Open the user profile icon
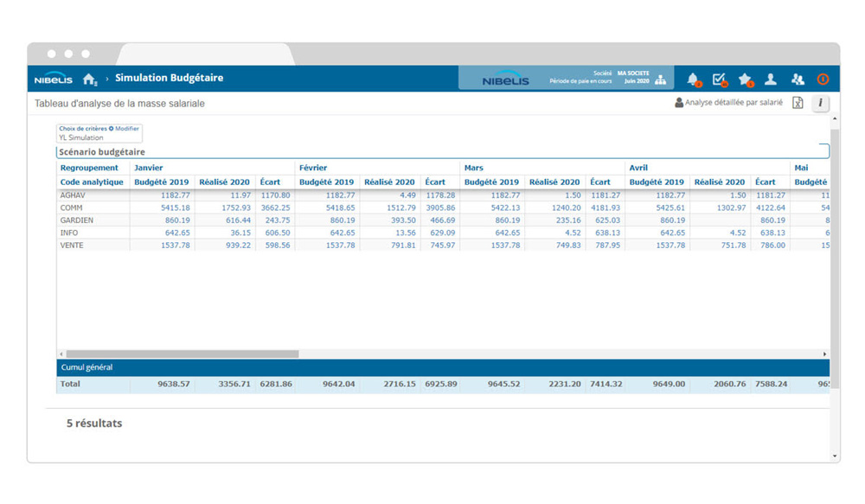This screenshot has height=504, width=865. 771,80
